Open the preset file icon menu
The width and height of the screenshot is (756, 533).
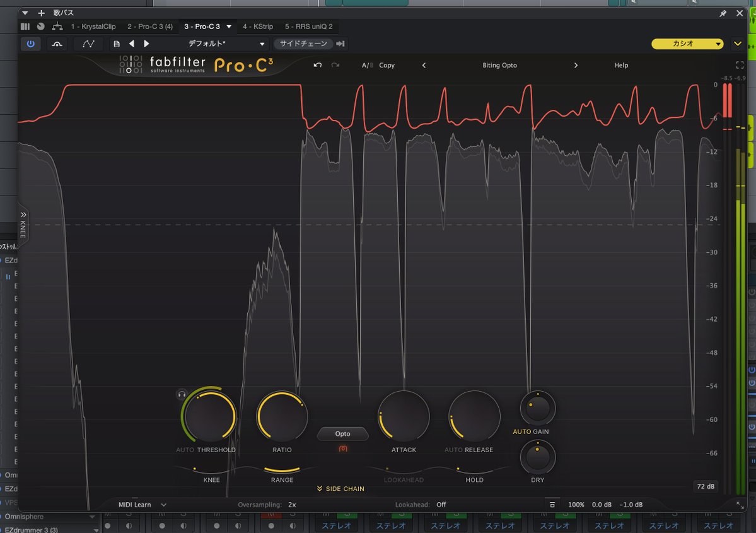pos(116,44)
